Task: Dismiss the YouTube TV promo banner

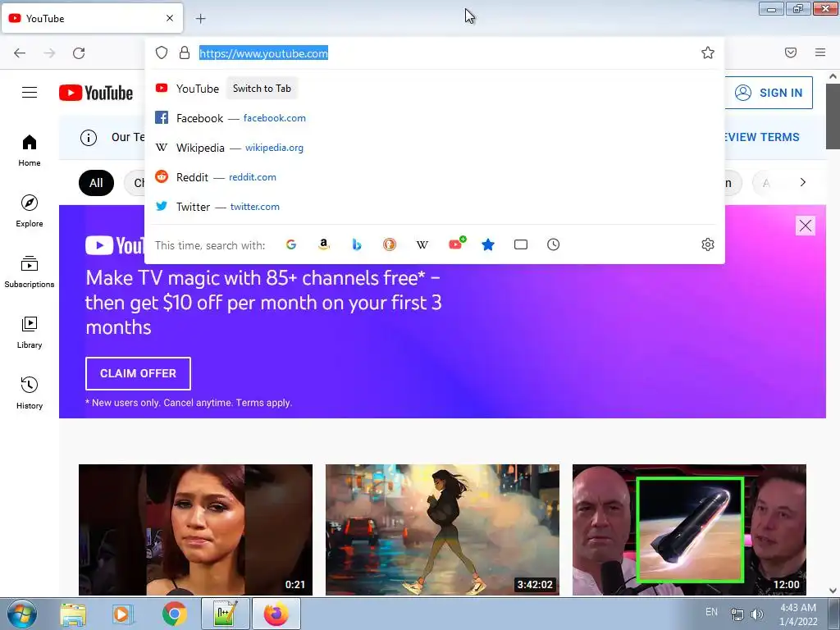Action: tap(806, 226)
